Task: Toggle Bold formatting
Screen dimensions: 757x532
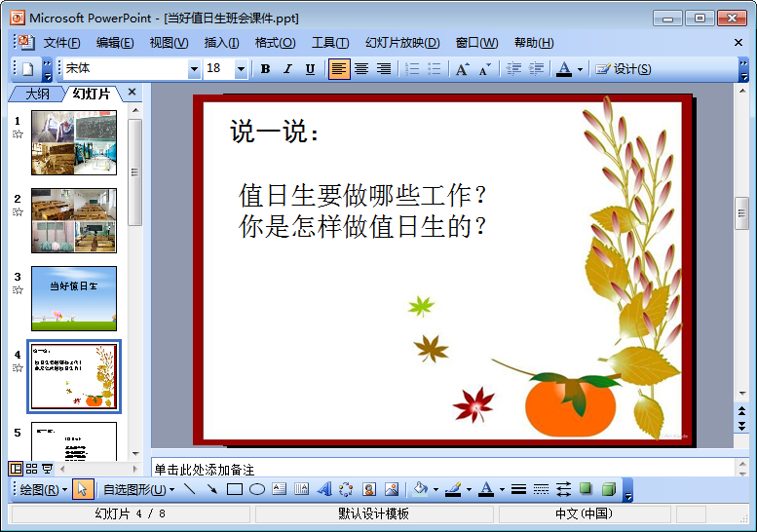Action: (x=265, y=69)
